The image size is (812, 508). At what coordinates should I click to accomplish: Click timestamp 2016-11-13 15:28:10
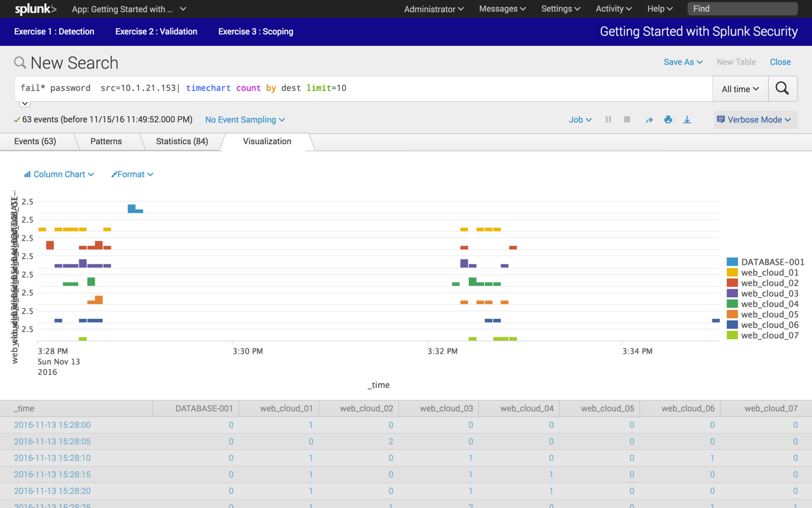pyautogui.click(x=52, y=458)
